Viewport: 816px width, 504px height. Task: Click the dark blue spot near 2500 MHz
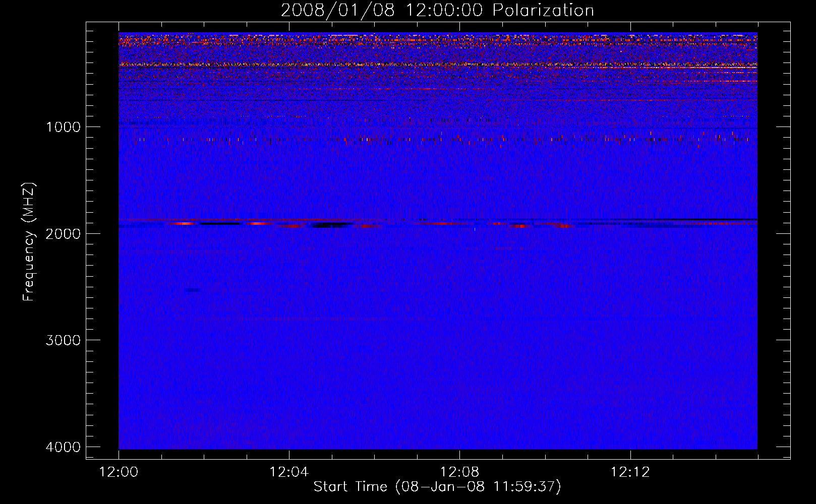tap(192, 290)
